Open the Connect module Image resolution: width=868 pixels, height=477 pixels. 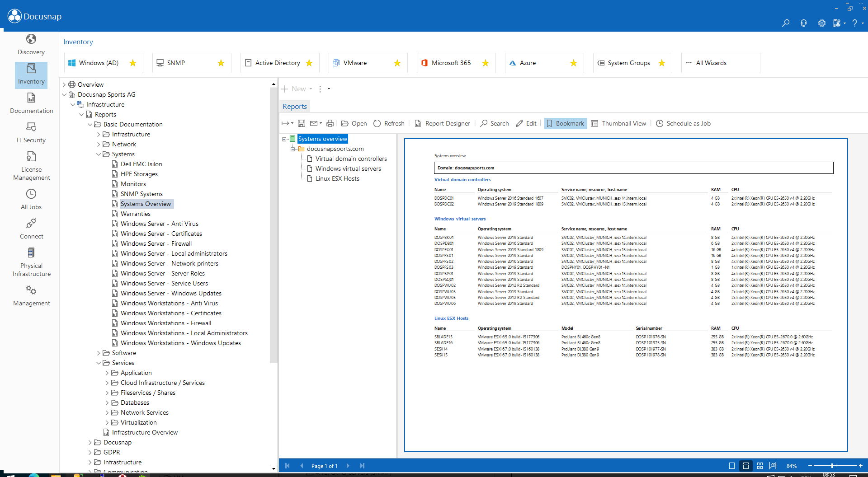(31, 229)
